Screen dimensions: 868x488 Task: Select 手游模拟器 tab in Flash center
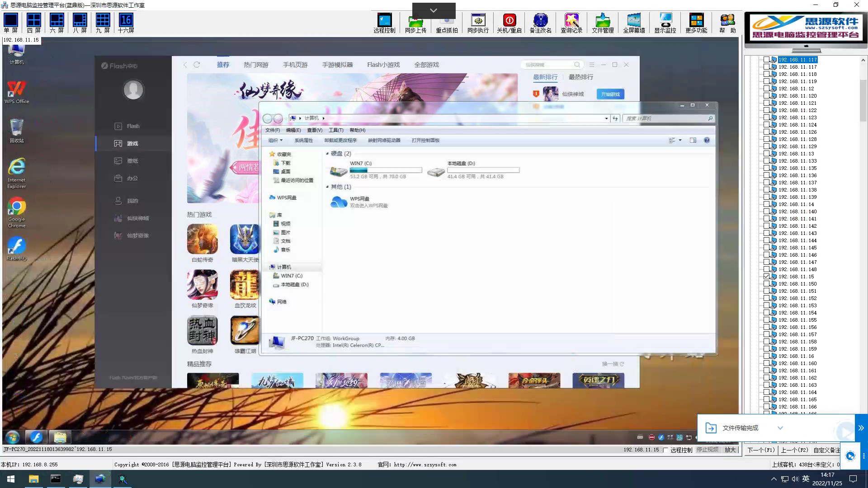coord(337,65)
